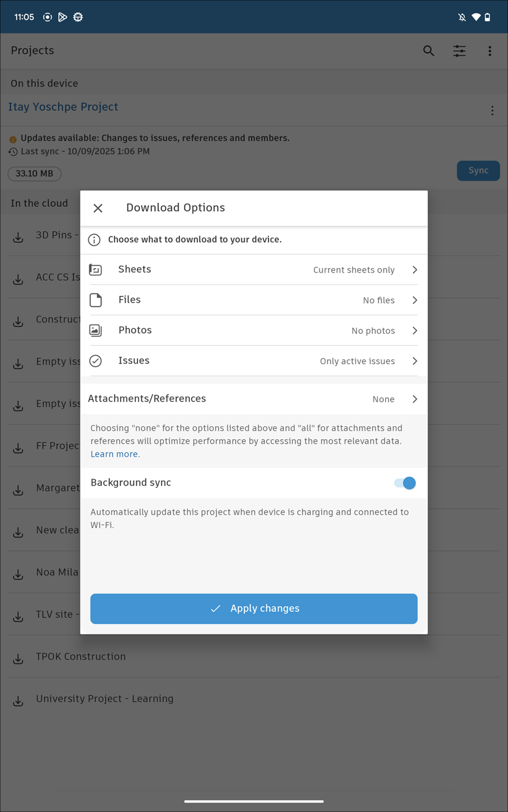Image resolution: width=508 pixels, height=812 pixels.
Task: Click the Issues checkmark circle icon
Action: click(x=96, y=361)
